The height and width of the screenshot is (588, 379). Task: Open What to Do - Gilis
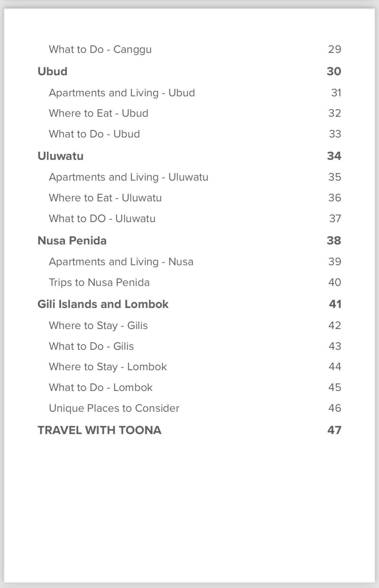(91, 346)
